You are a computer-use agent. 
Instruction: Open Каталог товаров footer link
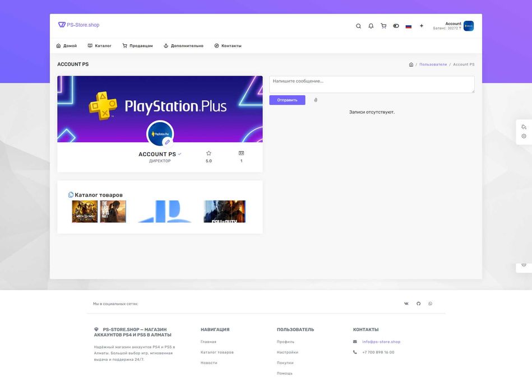[x=217, y=352]
